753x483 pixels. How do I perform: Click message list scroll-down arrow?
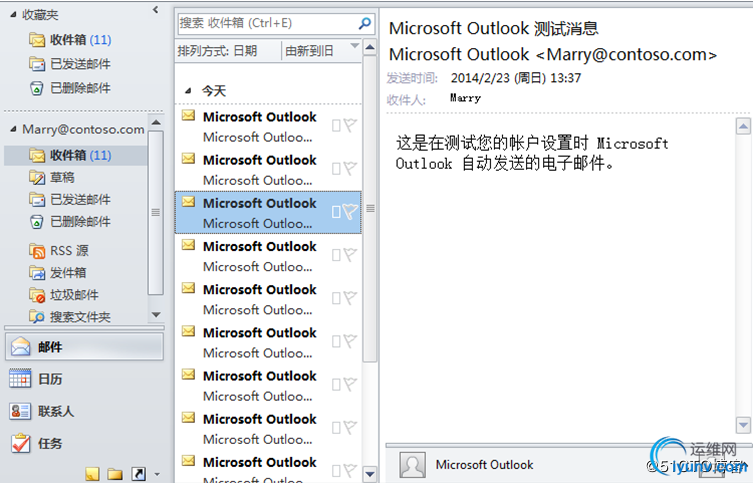(x=370, y=474)
